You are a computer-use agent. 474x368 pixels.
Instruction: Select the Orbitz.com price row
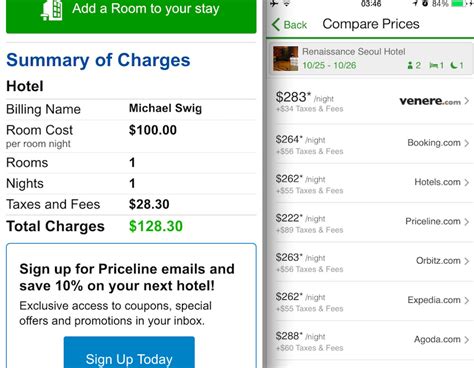pos(372,262)
